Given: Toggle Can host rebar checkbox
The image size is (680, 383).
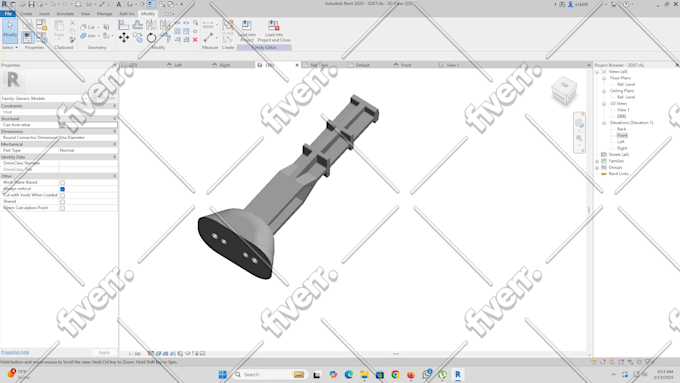Looking at the screenshot, I should (x=62, y=125).
